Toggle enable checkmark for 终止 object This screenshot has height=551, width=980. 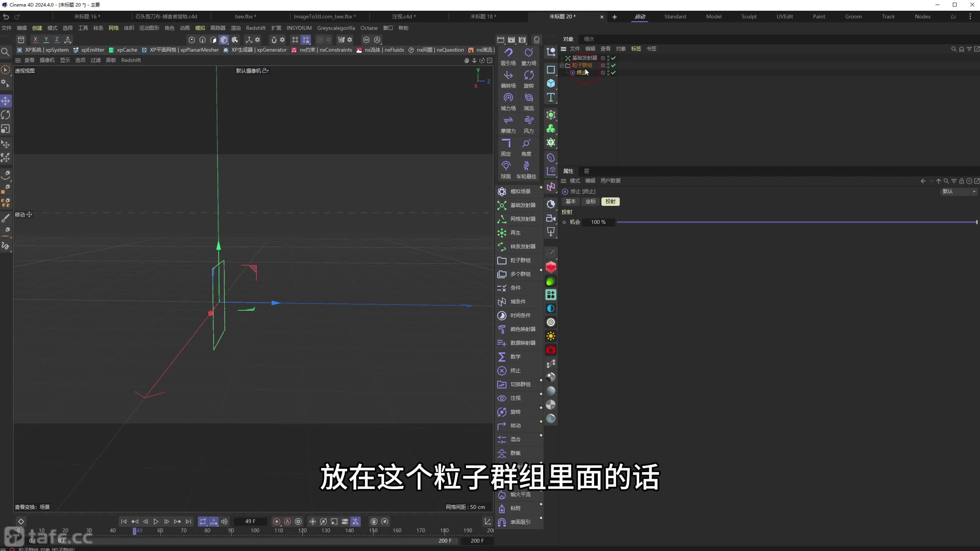point(613,73)
